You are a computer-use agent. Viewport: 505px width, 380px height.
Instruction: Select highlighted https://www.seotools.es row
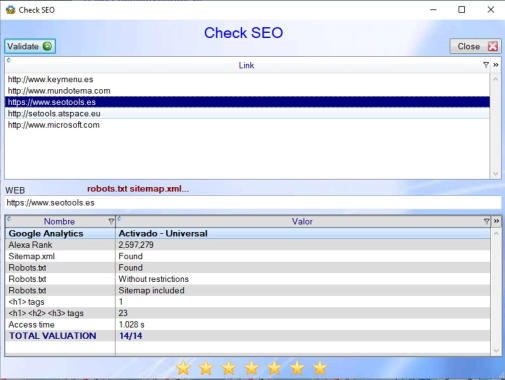coord(247,102)
